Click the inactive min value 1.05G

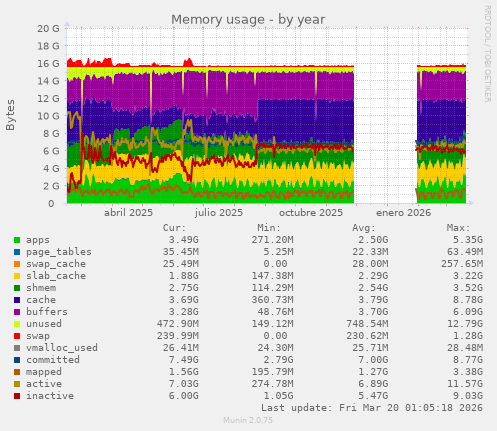coord(278,396)
